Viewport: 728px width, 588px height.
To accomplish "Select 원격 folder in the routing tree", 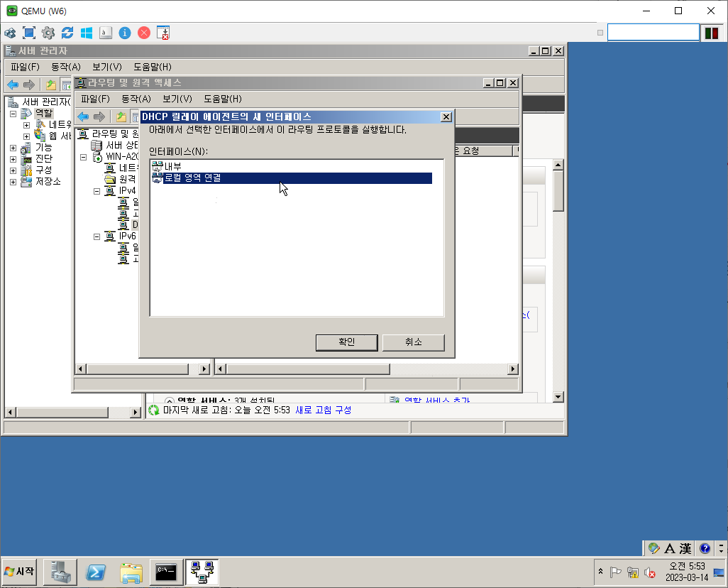I will pos(127,180).
